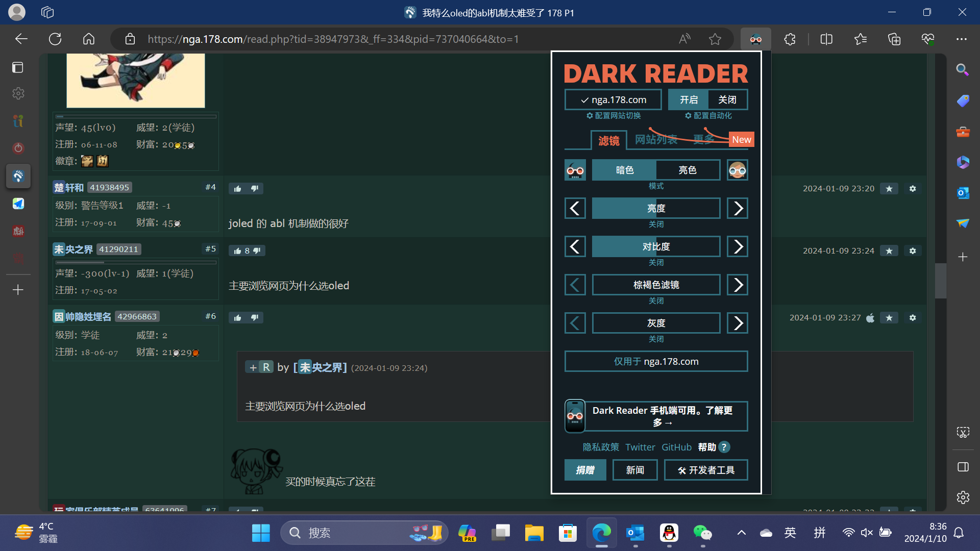Add page to favorites star in address bar
Viewport: 980px width, 551px height.
[x=715, y=39]
